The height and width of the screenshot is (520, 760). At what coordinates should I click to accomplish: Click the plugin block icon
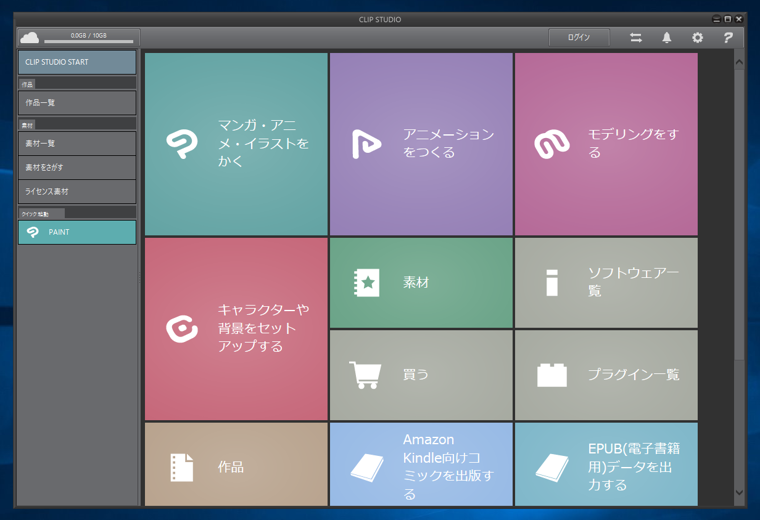point(552,375)
